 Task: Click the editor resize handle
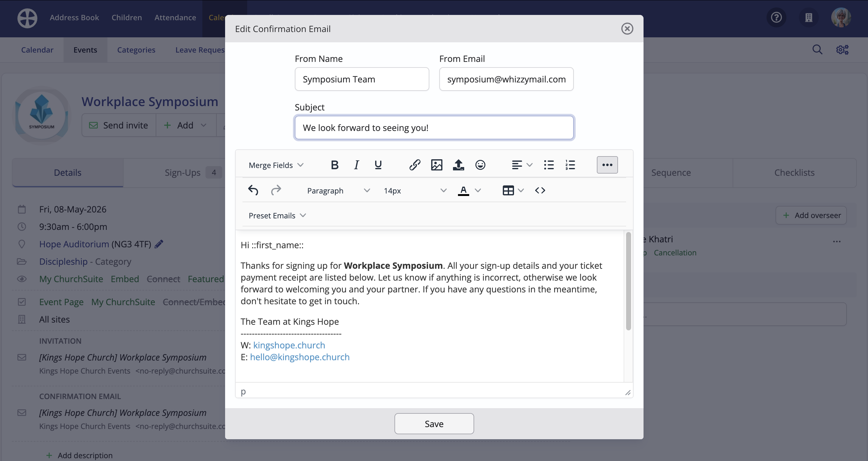(628, 393)
